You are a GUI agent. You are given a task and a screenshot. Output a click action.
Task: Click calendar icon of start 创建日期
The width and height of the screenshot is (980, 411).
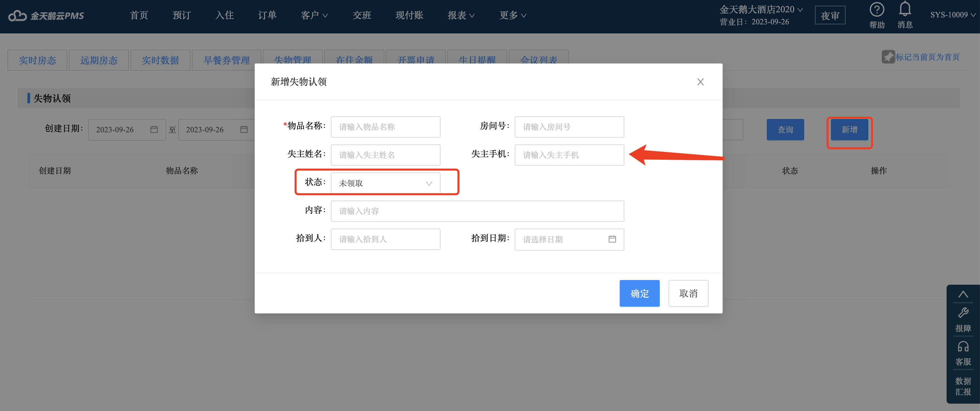(154, 130)
